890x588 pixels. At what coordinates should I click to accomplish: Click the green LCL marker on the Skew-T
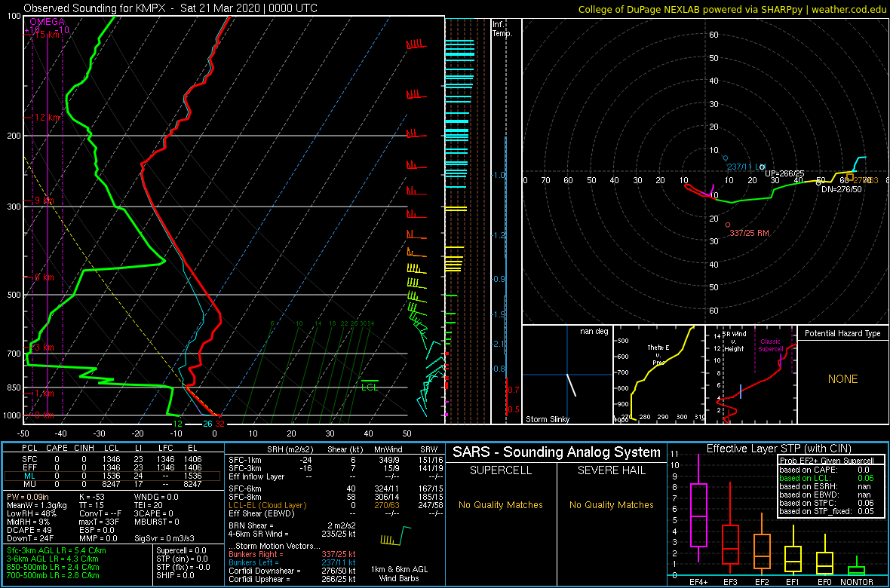coord(370,384)
